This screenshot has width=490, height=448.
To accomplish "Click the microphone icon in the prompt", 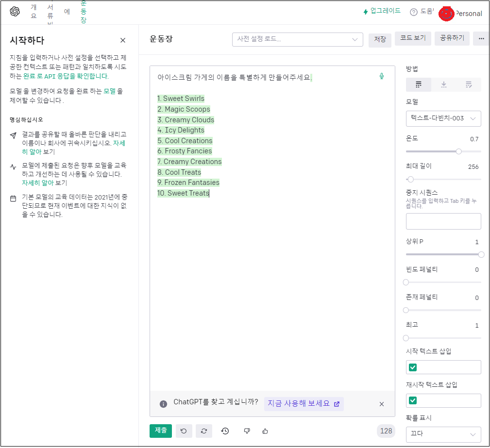I will pos(382,76).
